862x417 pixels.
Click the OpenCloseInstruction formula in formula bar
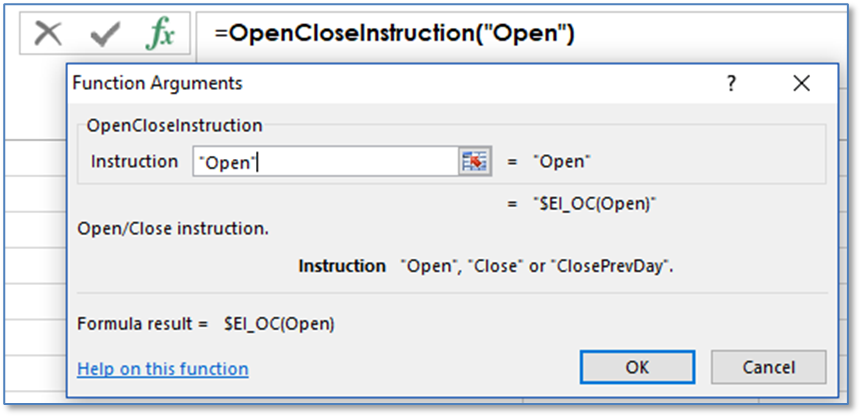click(394, 33)
